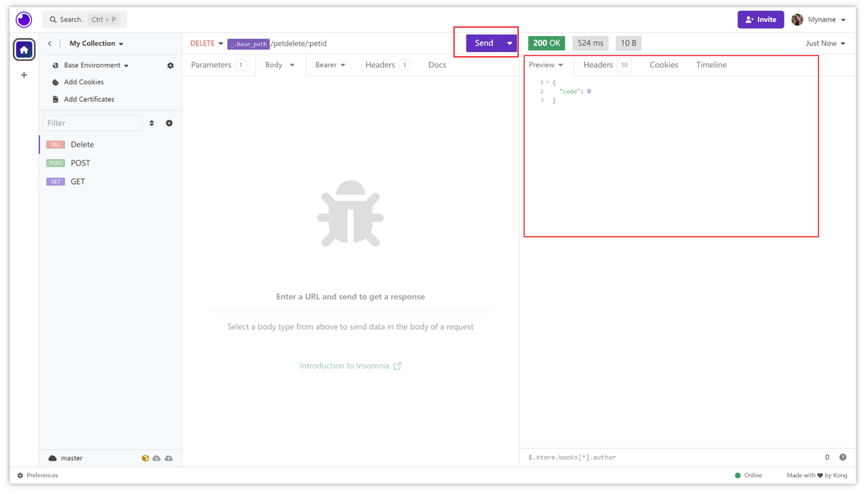Open response Headers tab with 10 badge

tap(607, 65)
